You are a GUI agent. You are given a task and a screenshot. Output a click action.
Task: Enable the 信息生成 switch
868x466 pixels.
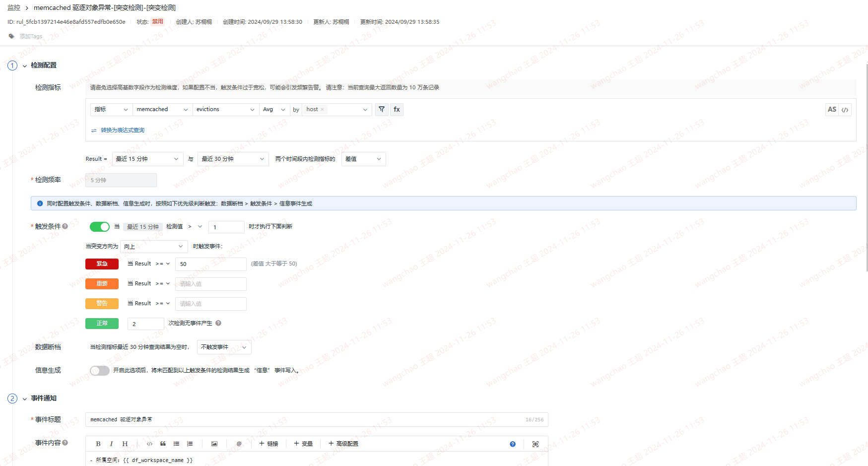(100, 371)
